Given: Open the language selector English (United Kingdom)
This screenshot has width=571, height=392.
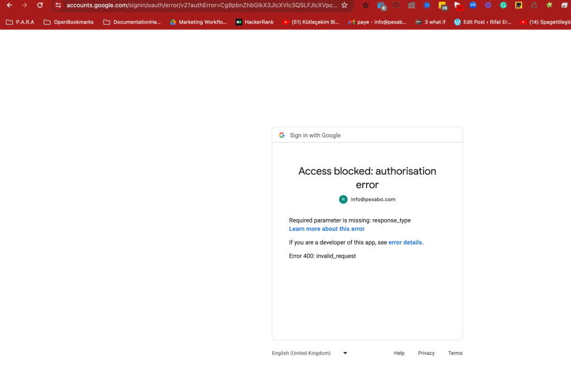Looking at the screenshot, I should tap(310, 353).
